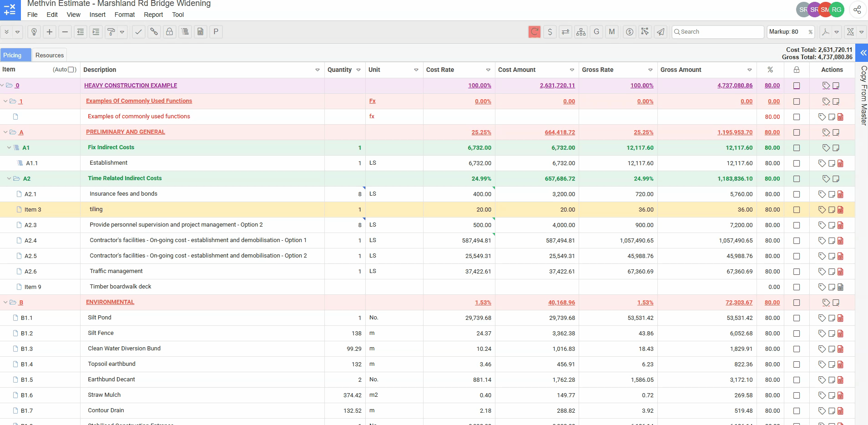The image size is (868, 425).
Task: Click the paper plane send icon
Action: pyautogui.click(x=661, y=32)
